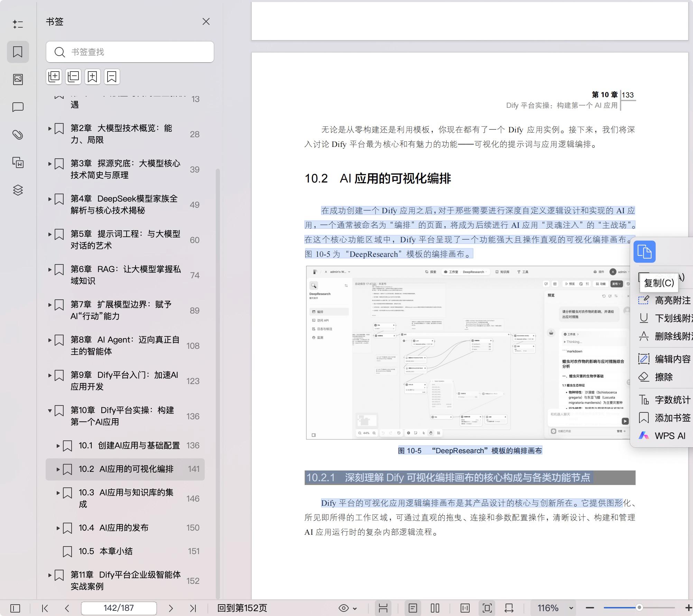Select the add bookmark icon above the bookmark list

click(92, 76)
